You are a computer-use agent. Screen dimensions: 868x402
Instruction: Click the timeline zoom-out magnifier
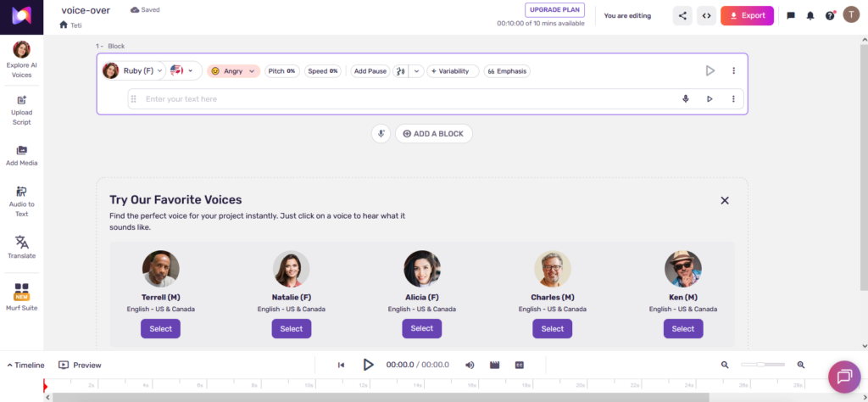tap(725, 365)
